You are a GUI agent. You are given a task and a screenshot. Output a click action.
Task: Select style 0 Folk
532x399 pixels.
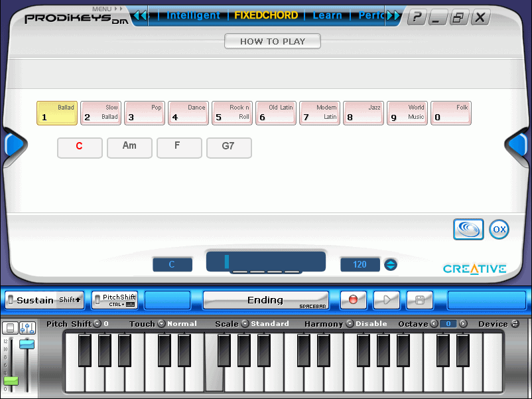click(451, 113)
